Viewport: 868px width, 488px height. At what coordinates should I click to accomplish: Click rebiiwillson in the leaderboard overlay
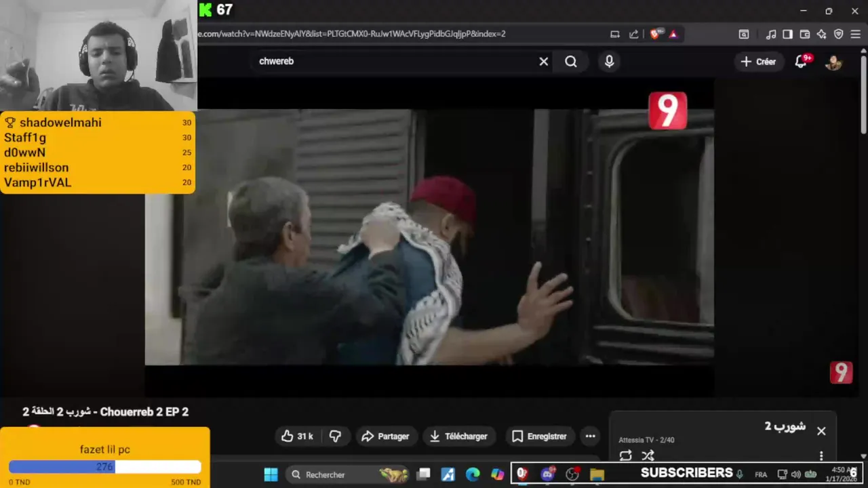(x=36, y=167)
